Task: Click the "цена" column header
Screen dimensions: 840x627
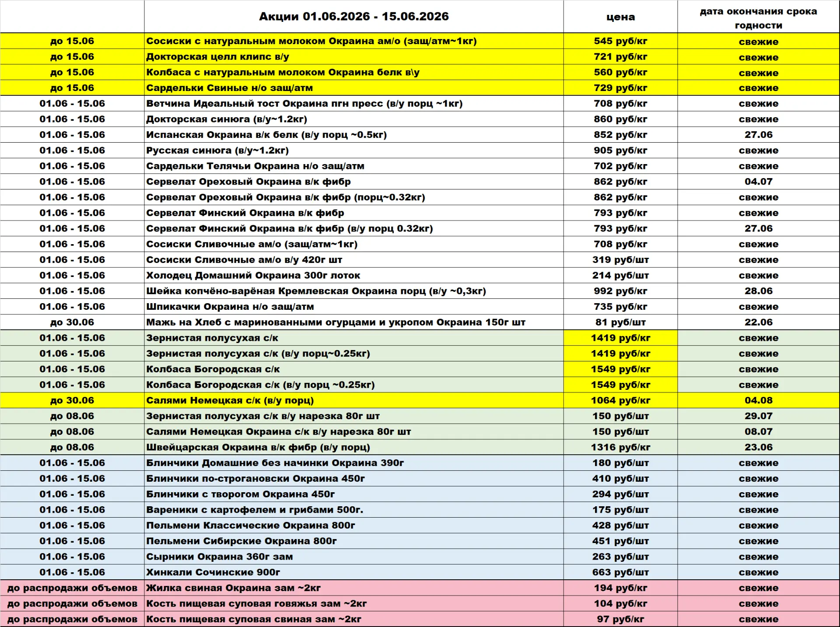Action: point(620,17)
